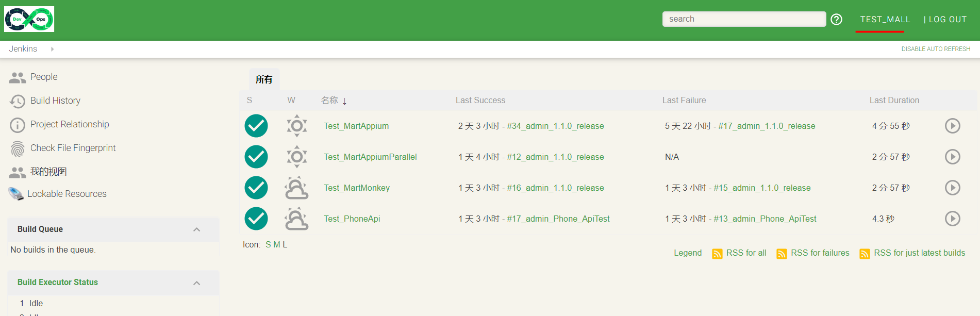Switch icon size to small (S)
This screenshot has width=980, height=316.
[x=268, y=245]
